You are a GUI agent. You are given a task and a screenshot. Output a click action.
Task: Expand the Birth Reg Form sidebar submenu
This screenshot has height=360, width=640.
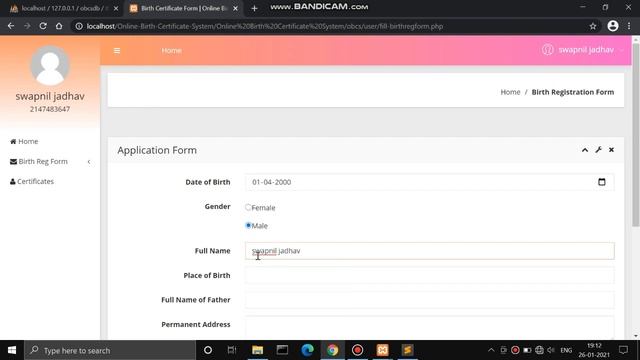tap(50, 162)
